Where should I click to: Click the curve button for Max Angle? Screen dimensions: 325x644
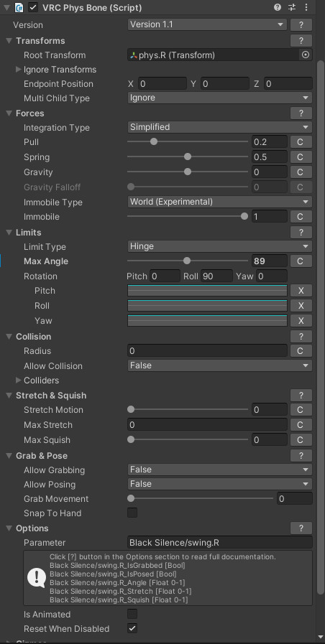(301, 261)
